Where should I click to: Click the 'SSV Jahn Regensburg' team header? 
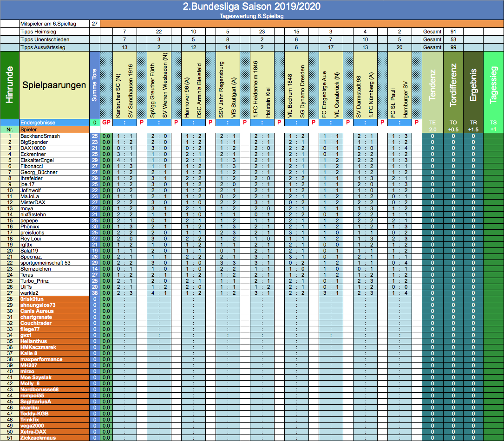pyautogui.click(x=222, y=90)
